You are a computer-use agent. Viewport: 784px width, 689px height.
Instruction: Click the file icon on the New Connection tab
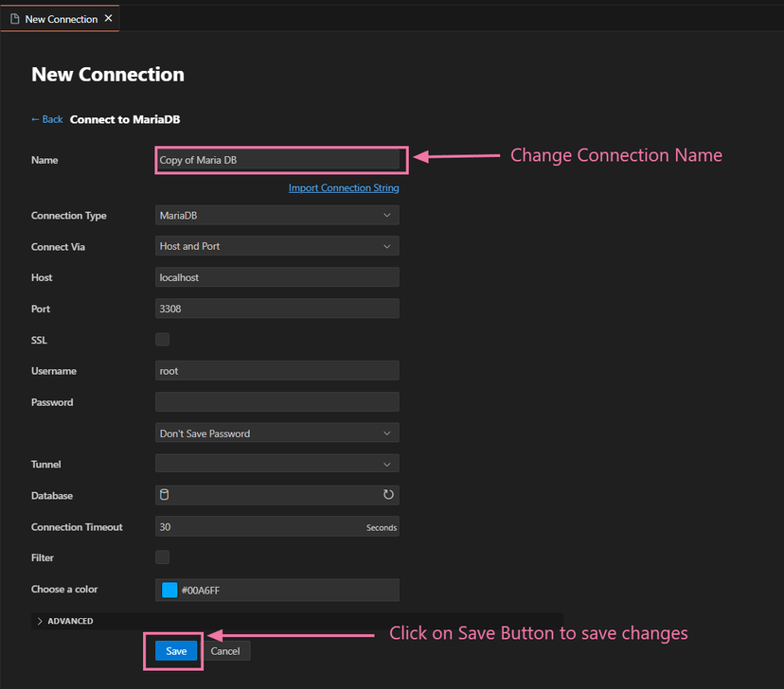15,19
